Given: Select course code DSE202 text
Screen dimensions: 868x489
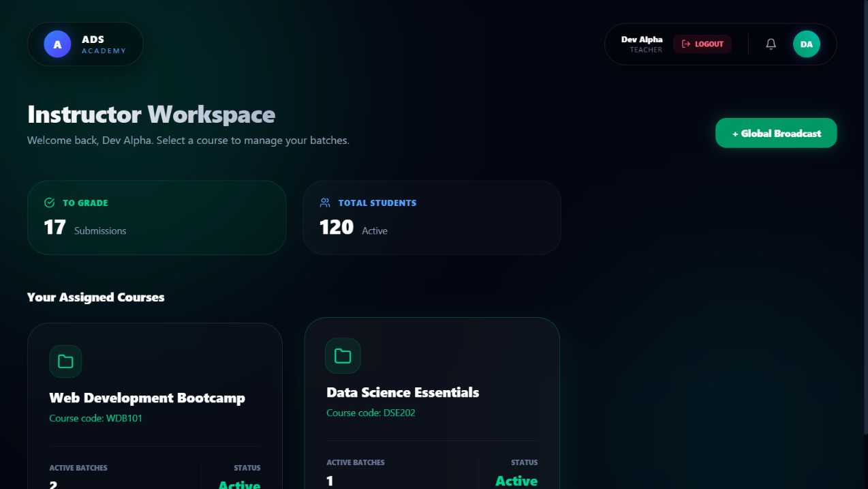Looking at the screenshot, I should pos(371,413).
